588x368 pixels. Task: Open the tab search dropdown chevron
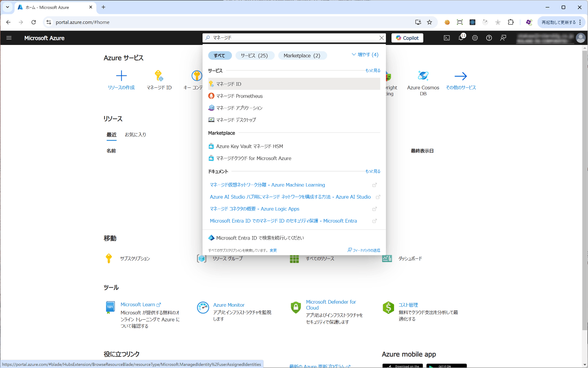[x=7, y=7]
